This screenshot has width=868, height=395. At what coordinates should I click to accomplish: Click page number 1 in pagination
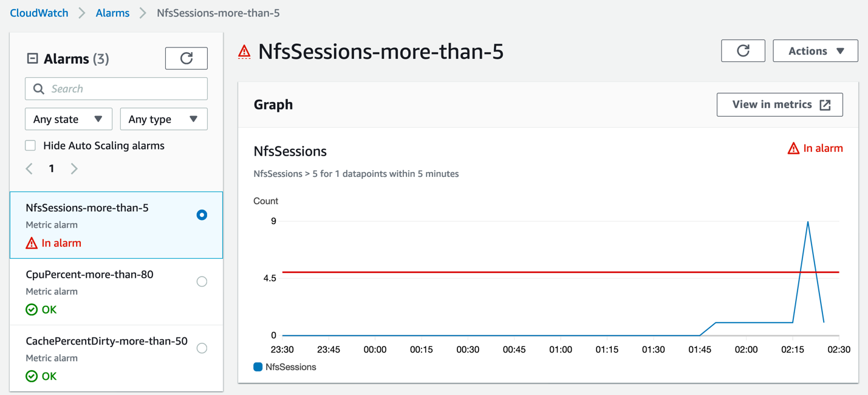point(52,168)
